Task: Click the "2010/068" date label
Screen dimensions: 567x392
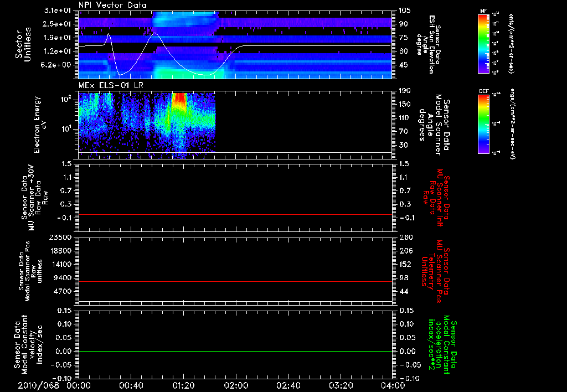Action: click(38, 385)
